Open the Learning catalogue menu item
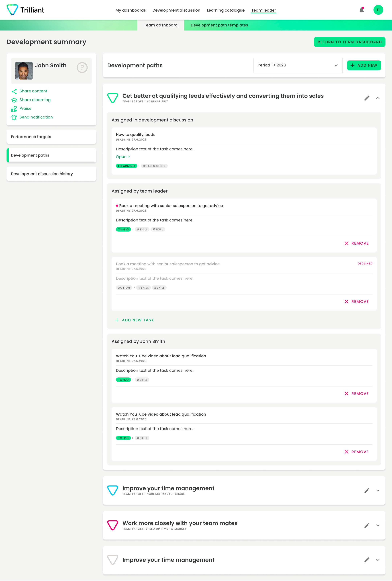The height and width of the screenshot is (581, 392). pos(225,10)
